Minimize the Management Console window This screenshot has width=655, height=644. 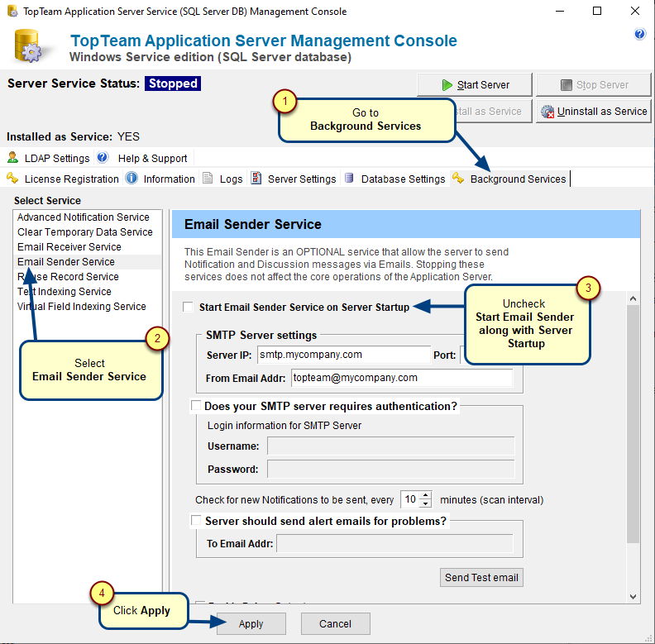[560, 11]
